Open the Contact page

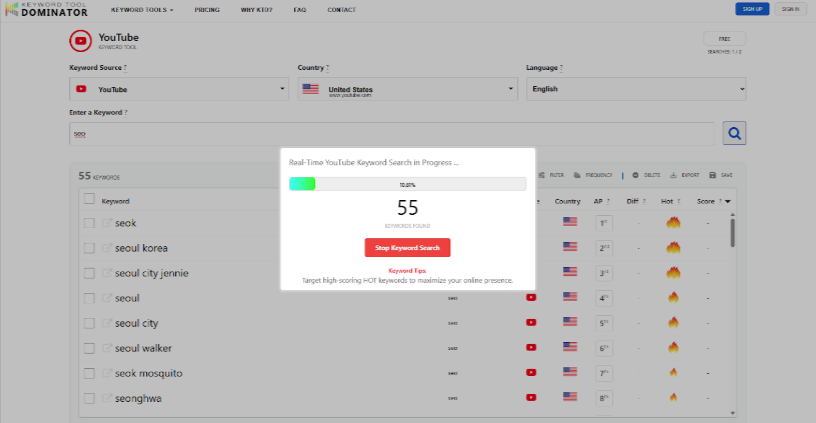coord(341,10)
